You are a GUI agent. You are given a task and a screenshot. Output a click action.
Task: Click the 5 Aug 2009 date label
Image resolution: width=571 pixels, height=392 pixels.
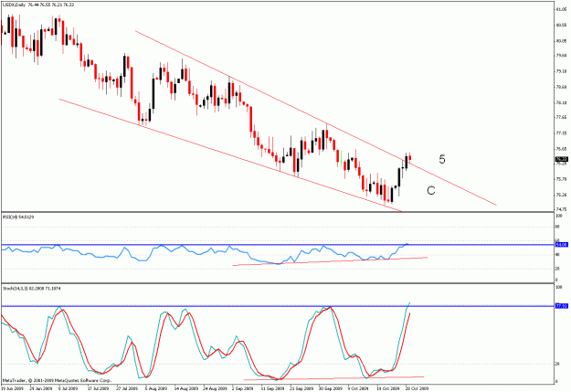coord(156,388)
